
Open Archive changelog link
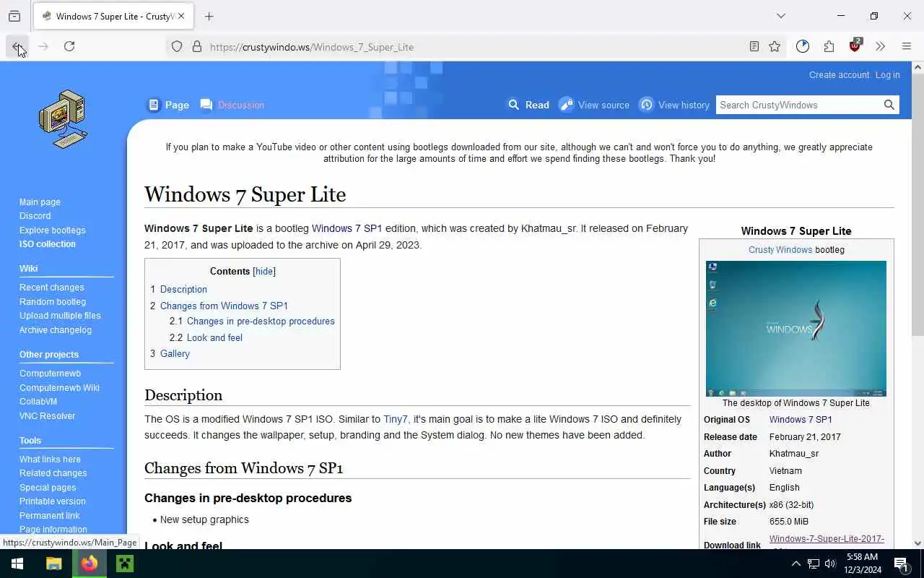pyautogui.click(x=56, y=330)
